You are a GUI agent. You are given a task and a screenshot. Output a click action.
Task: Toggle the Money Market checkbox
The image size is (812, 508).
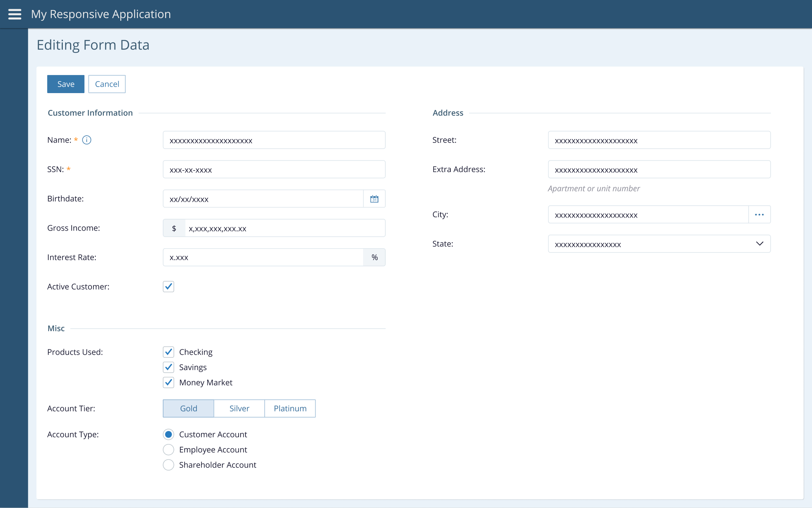point(169,383)
